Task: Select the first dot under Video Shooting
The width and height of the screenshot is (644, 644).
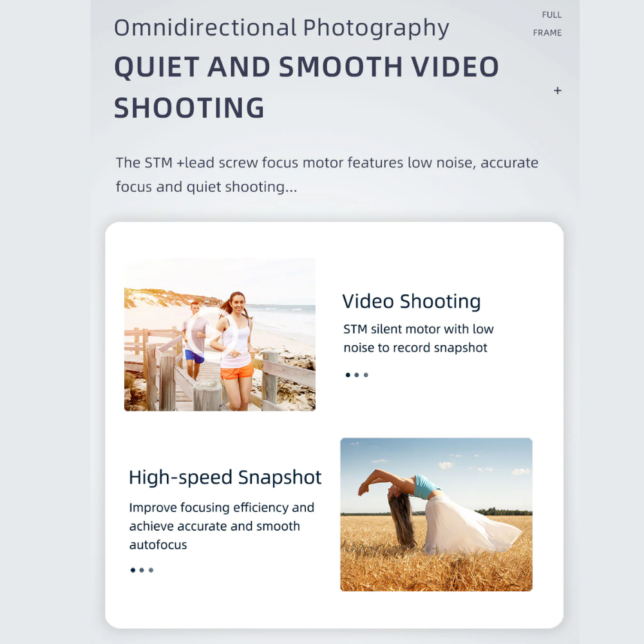Action: (348, 375)
